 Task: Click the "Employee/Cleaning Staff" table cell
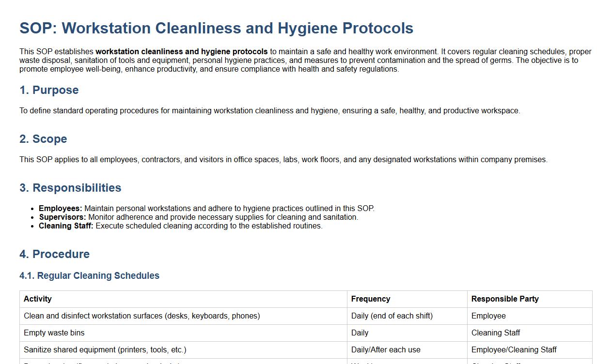coord(514,350)
